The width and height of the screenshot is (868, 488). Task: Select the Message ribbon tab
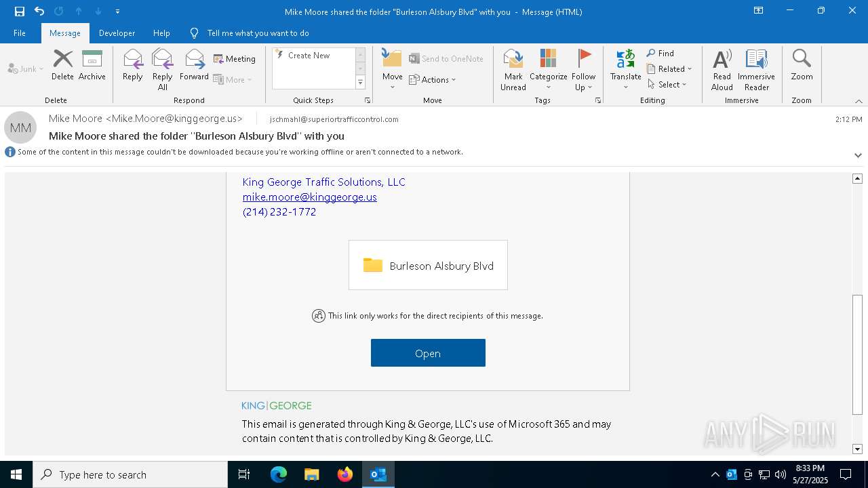pyautogui.click(x=65, y=33)
